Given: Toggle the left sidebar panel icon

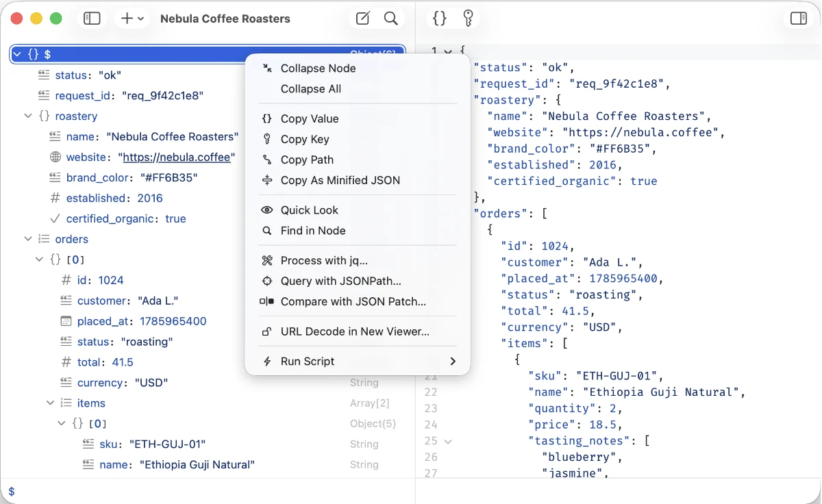Looking at the screenshot, I should point(92,18).
